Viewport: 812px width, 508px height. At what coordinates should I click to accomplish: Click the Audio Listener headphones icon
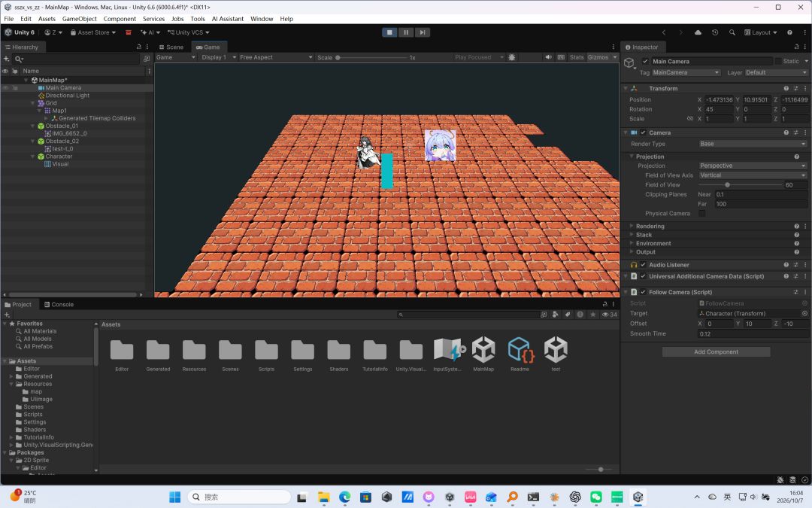634,265
